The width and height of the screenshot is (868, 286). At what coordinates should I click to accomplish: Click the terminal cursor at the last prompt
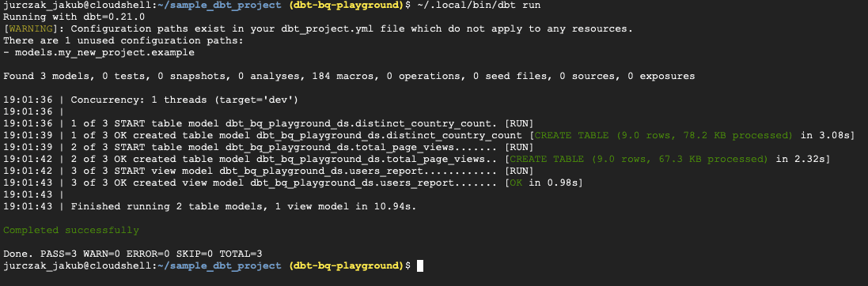pyautogui.click(x=420, y=266)
